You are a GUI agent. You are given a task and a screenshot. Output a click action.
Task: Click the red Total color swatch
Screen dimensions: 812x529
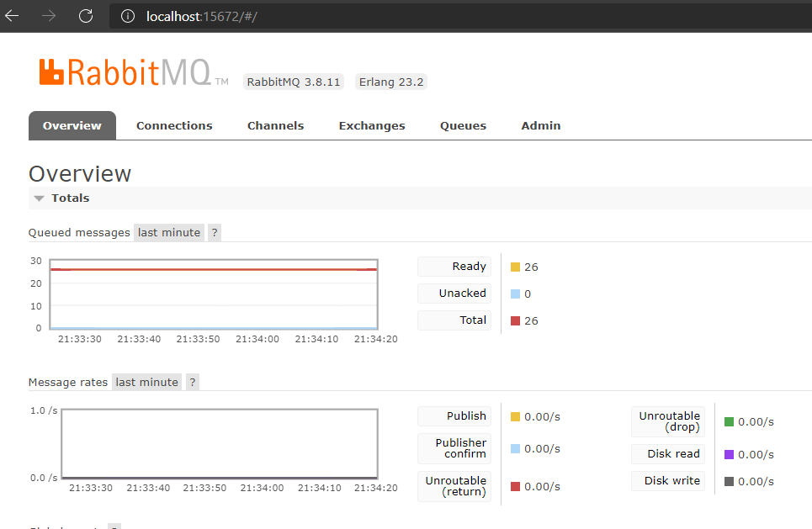coord(515,321)
